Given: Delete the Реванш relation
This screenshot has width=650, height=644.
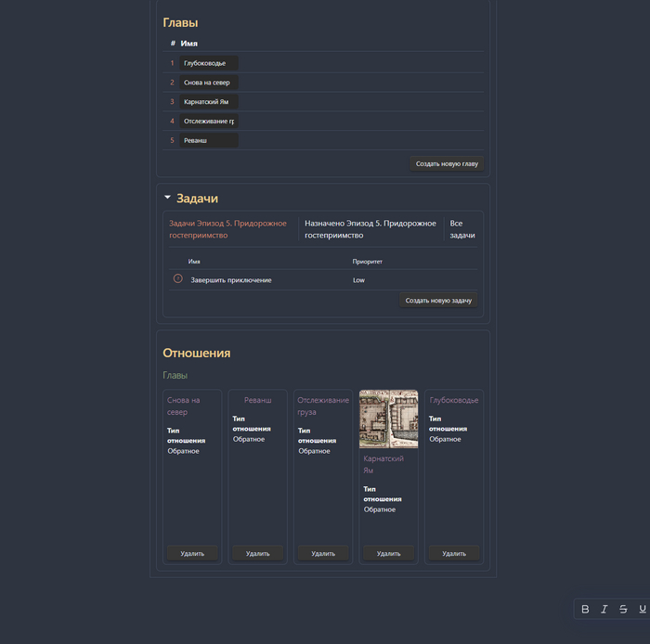Looking at the screenshot, I should coord(257,553).
